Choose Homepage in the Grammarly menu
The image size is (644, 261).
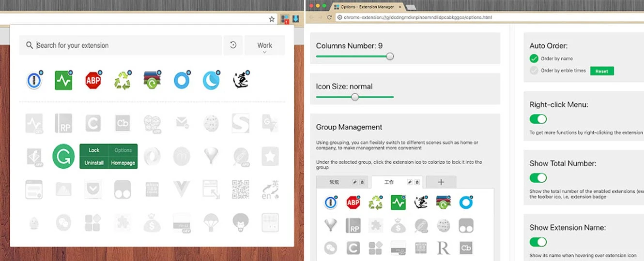(123, 163)
